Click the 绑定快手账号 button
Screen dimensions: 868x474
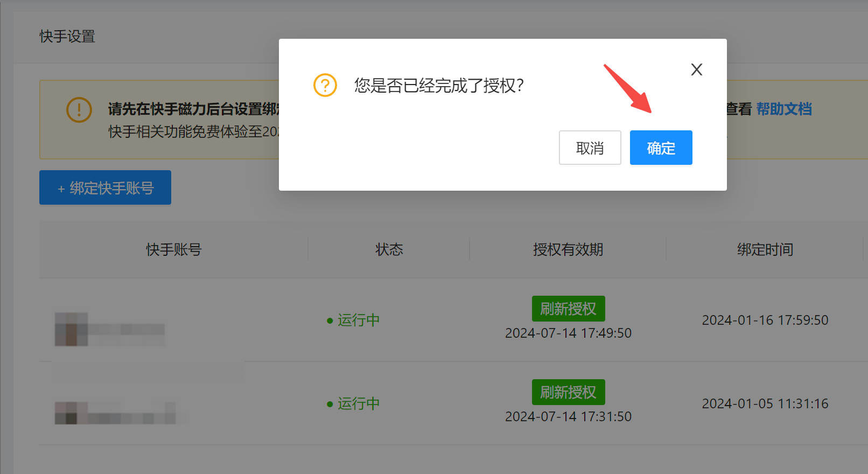point(105,187)
